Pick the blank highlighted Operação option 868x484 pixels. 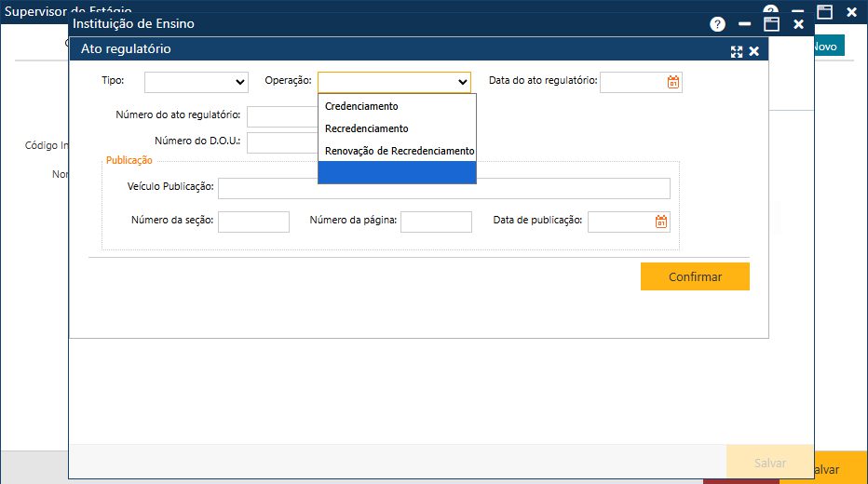pyautogui.click(x=397, y=172)
